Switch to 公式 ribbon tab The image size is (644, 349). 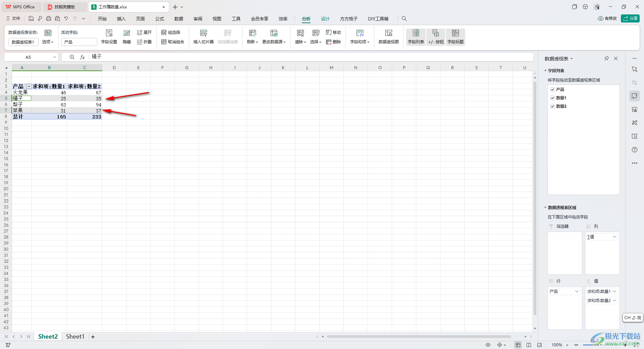click(x=160, y=19)
